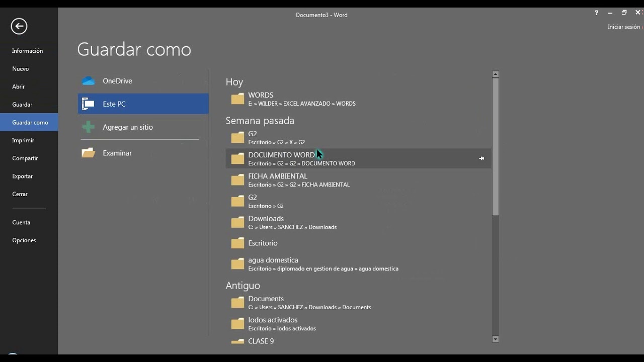Click the CLASE 9 folder name

[x=261, y=341]
